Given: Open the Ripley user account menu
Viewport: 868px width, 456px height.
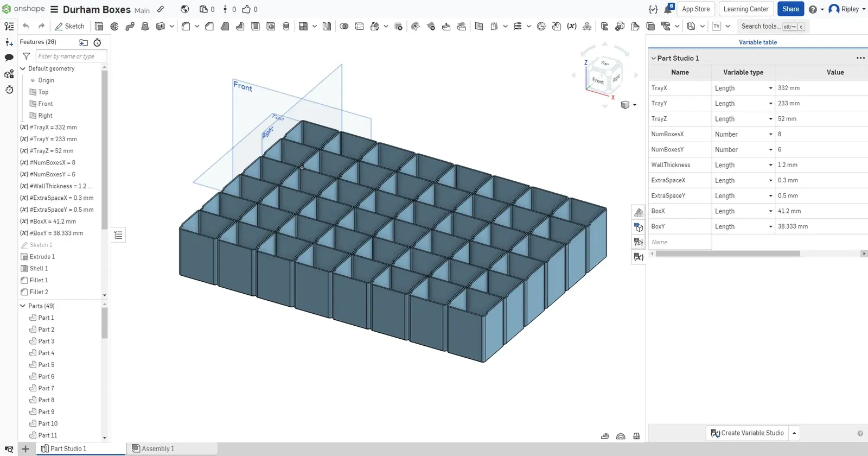Looking at the screenshot, I should (x=847, y=9).
